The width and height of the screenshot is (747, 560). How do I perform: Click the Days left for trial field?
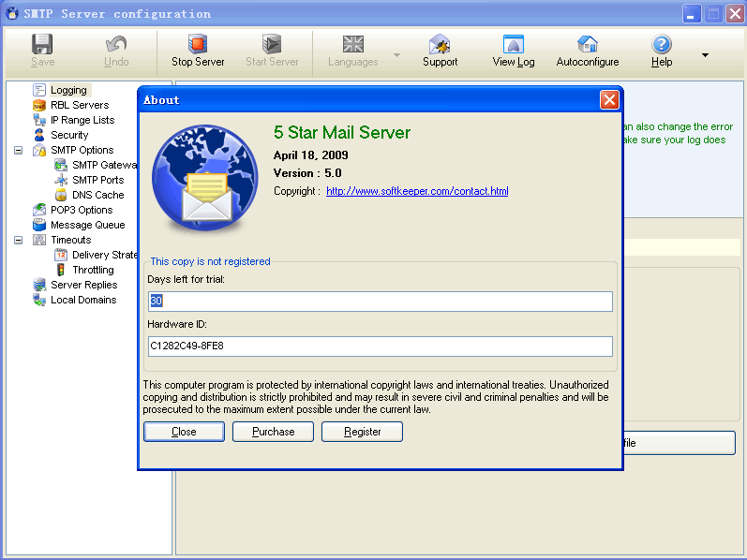381,302
